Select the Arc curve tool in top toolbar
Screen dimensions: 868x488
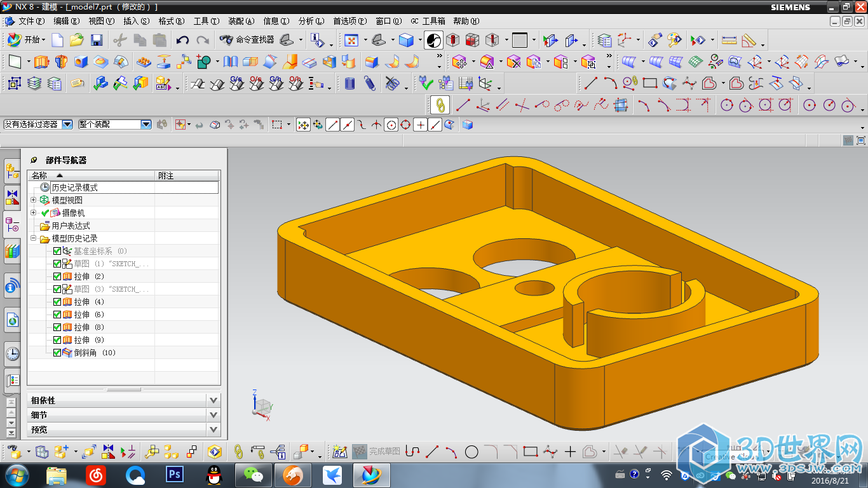611,83
